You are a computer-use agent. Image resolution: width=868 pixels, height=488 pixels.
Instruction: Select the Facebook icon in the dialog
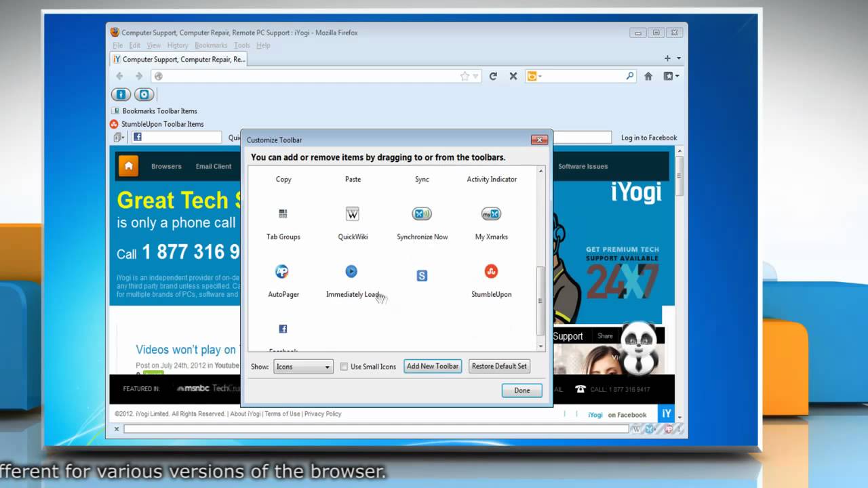283,329
